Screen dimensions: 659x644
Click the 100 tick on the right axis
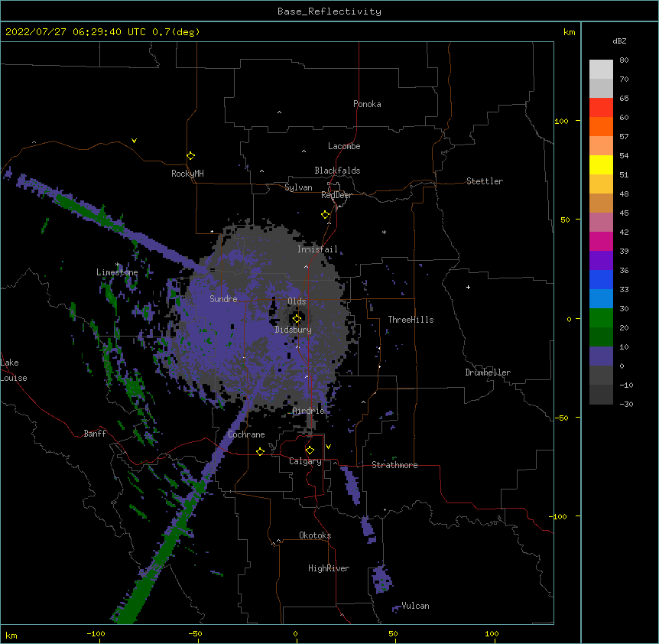[561, 121]
